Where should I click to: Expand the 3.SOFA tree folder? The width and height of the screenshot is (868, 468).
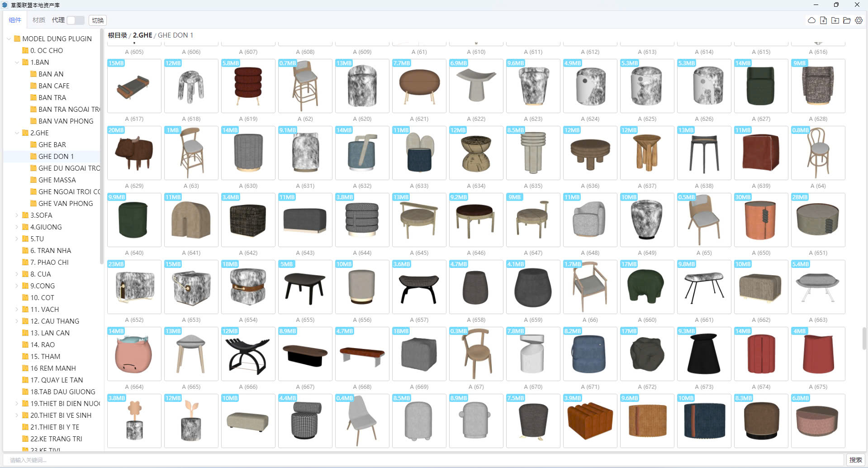coord(17,215)
